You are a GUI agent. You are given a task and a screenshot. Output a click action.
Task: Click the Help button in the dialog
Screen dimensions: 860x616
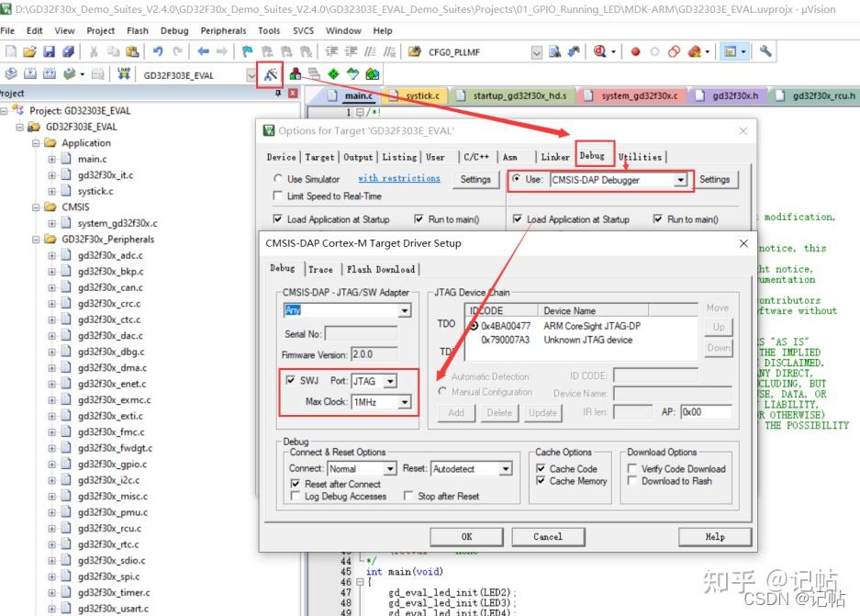click(715, 536)
